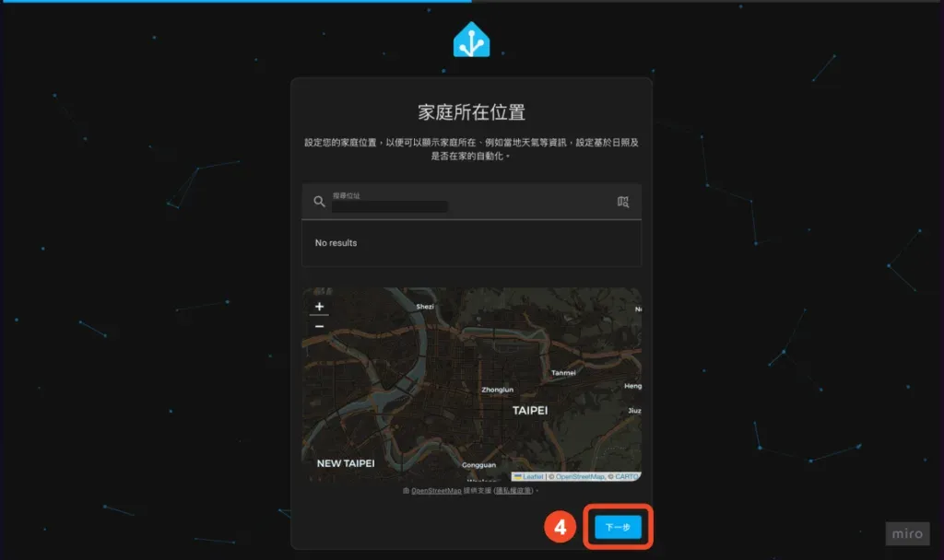Viewport: 944px width, 560px height.
Task: Click the Ukrainian flag icon in map attribution
Action: [519, 476]
